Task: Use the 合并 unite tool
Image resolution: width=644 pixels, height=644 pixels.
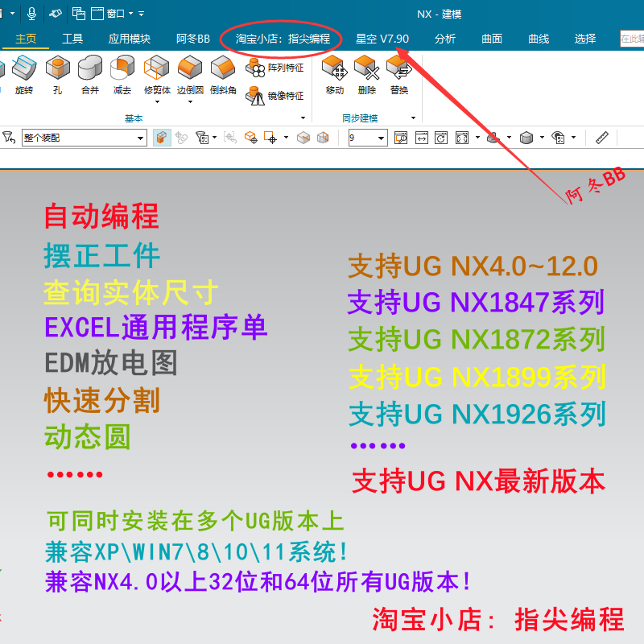Action: [x=90, y=75]
